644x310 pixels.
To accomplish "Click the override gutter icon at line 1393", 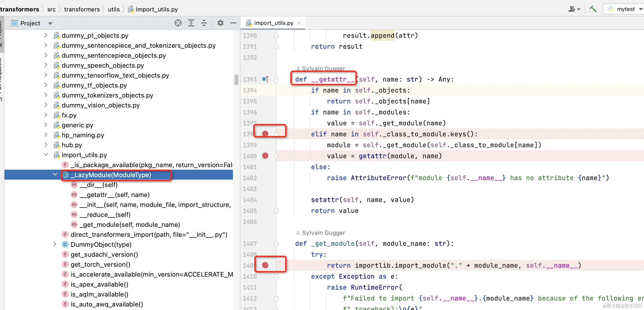I will click(265, 79).
